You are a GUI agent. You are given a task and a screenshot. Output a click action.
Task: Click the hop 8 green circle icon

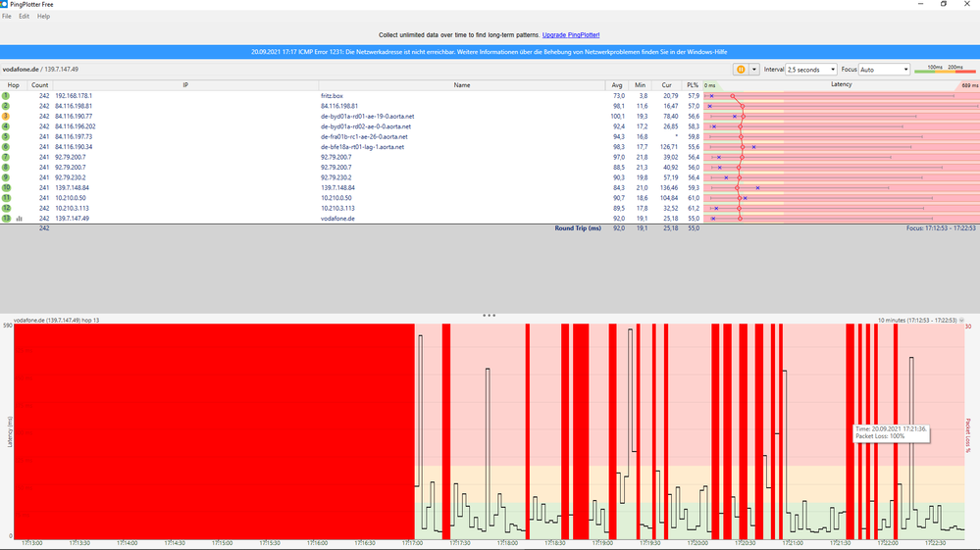click(x=6, y=168)
